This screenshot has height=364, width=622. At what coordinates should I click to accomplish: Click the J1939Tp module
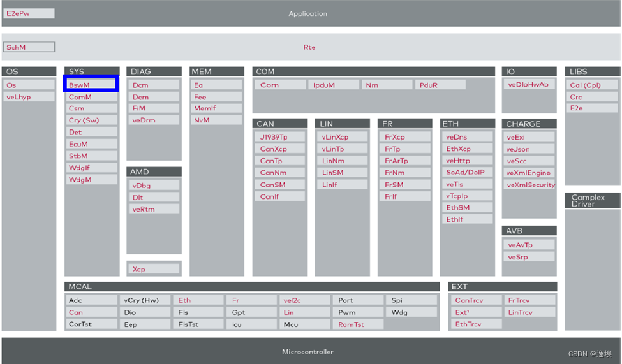click(279, 137)
